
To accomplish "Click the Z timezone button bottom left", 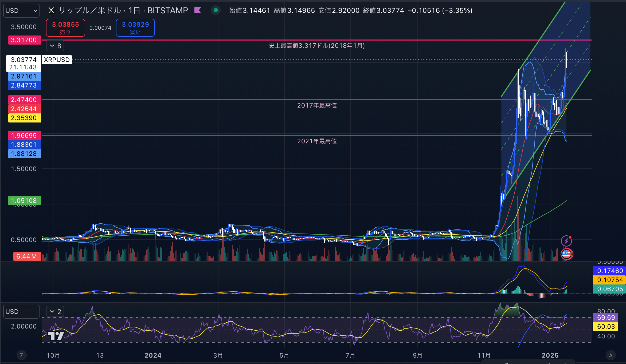I will 22,355.
